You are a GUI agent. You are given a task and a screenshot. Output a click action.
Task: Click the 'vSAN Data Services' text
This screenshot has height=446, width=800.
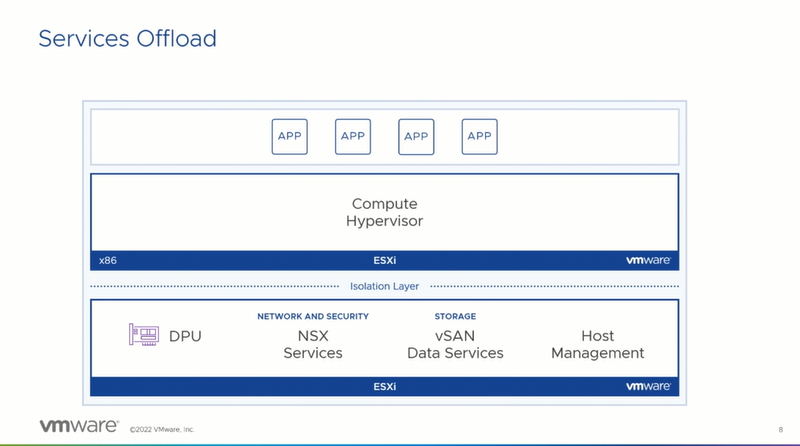(x=455, y=344)
